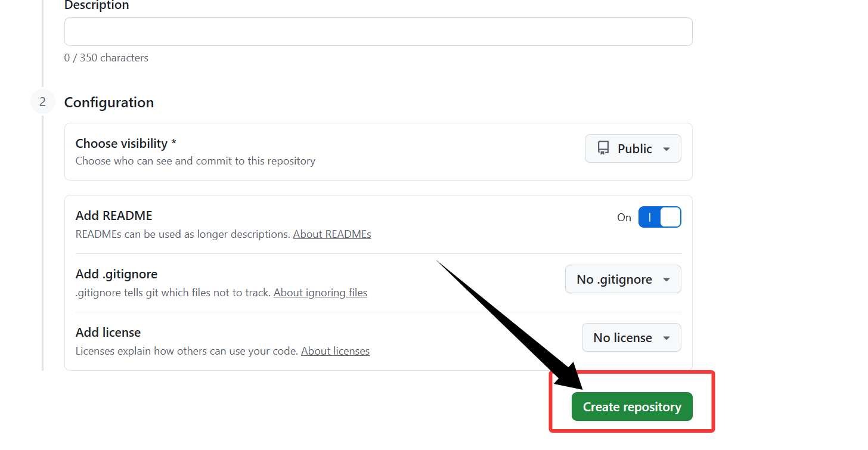Open the About READMEs link

[x=332, y=234]
